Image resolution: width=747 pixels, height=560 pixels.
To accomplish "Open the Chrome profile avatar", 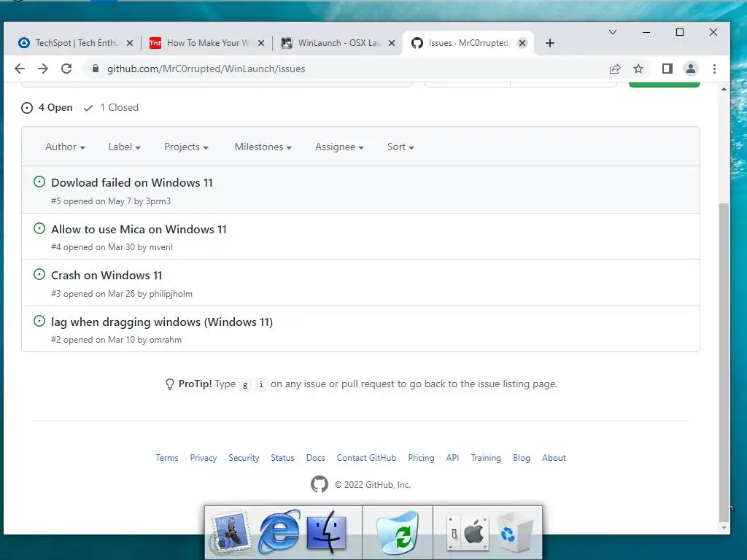I will 691,69.
